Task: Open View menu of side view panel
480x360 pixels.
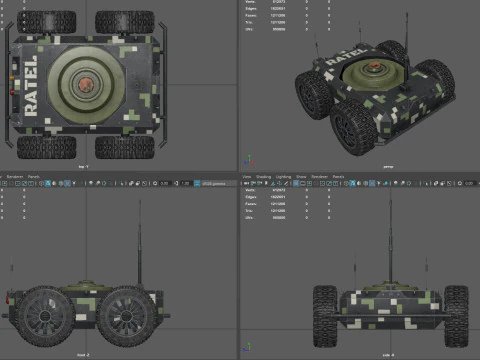Action: tap(247, 177)
